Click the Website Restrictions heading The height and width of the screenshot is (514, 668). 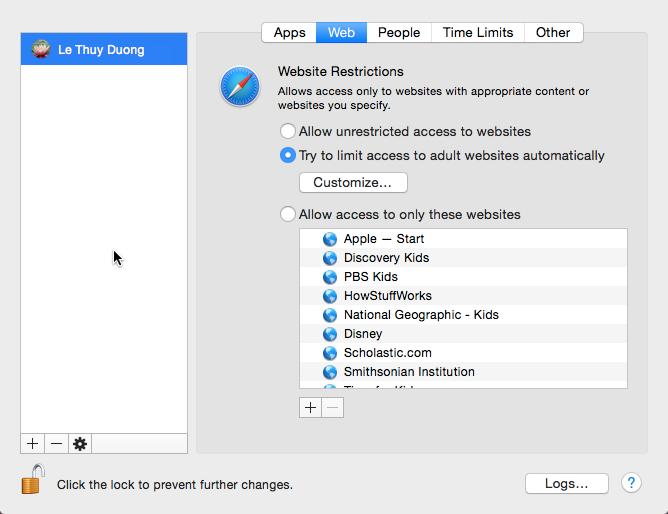(x=340, y=72)
